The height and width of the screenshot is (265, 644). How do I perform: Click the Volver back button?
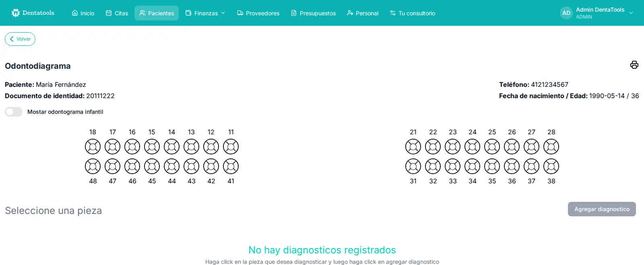pyautogui.click(x=20, y=39)
